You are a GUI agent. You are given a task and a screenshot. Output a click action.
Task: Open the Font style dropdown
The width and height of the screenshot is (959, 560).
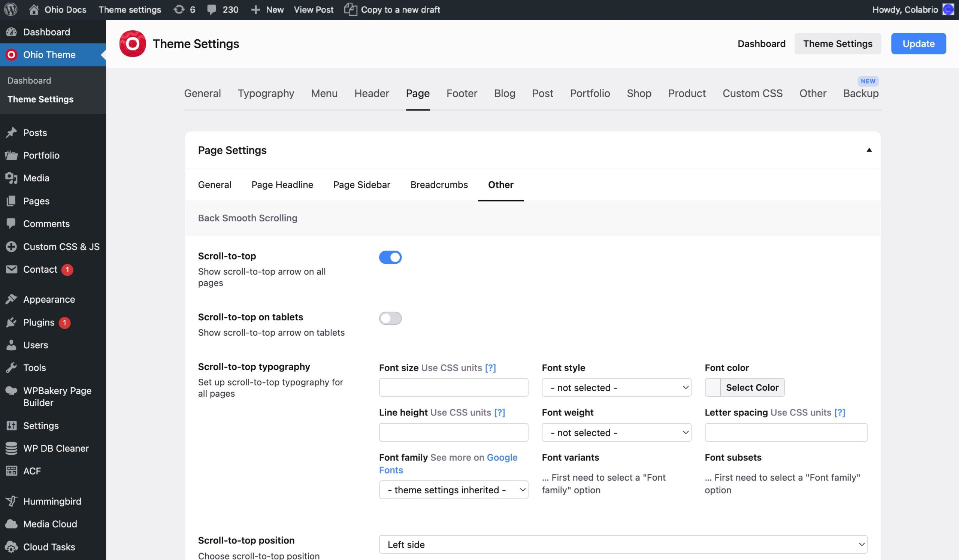pyautogui.click(x=616, y=387)
